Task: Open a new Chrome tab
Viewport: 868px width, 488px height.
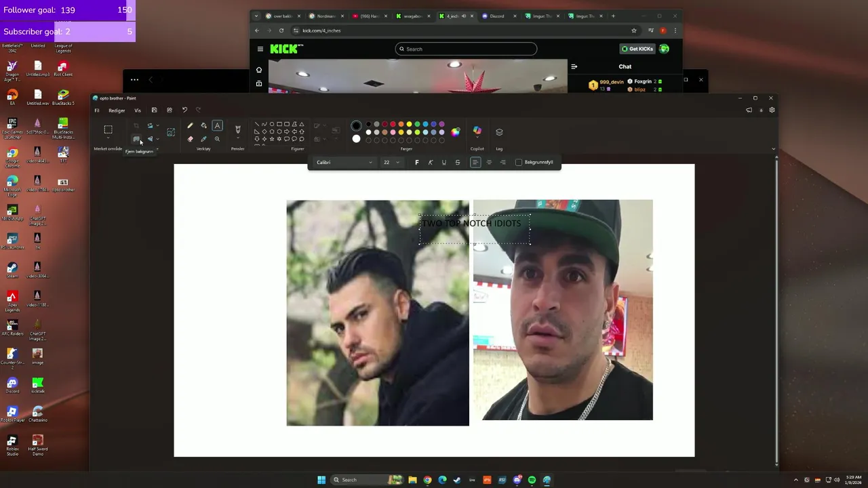Action: [613, 16]
